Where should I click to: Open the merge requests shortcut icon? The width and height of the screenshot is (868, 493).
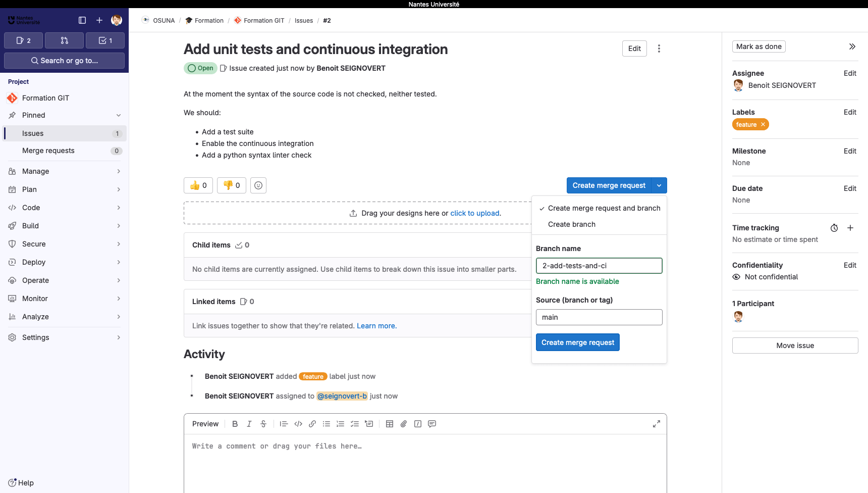coord(64,40)
